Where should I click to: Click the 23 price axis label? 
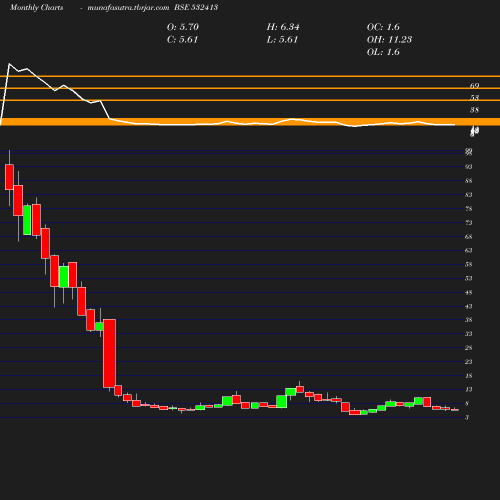click(469, 362)
